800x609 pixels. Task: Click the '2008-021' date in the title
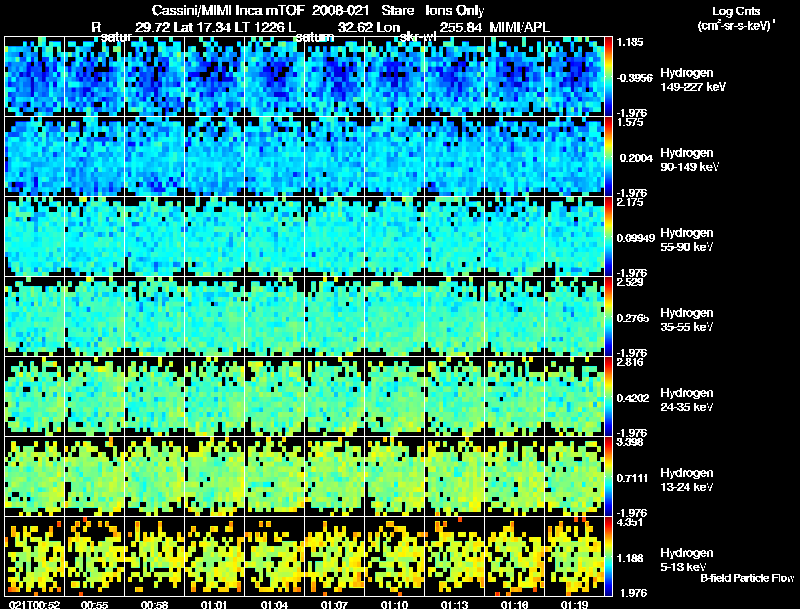pyautogui.click(x=340, y=11)
